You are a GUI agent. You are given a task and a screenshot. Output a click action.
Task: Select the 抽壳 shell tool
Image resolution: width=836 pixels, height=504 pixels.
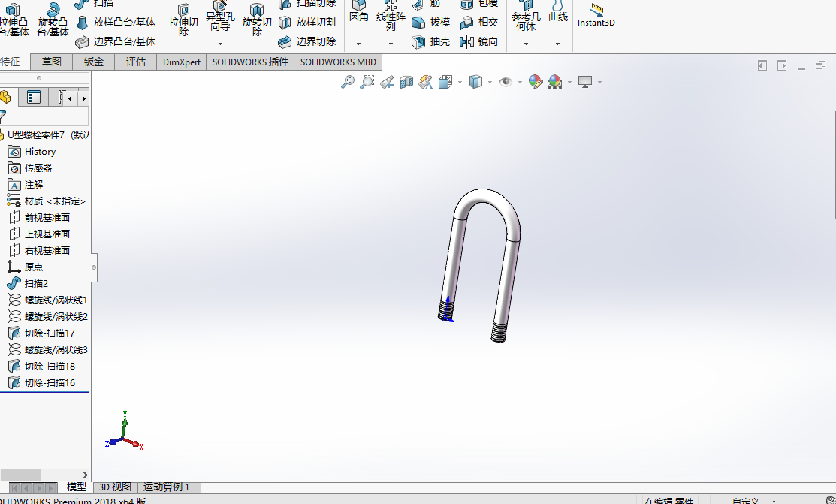(431, 41)
